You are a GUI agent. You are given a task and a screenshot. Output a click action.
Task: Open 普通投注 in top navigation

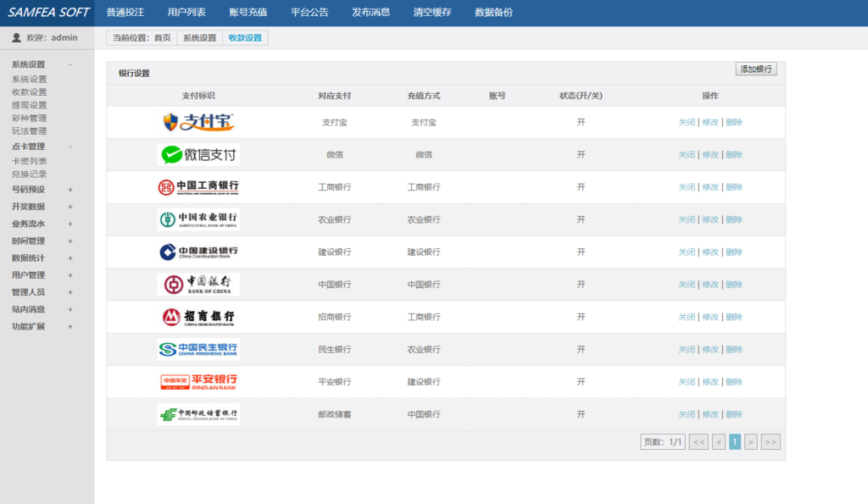coord(125,12)
